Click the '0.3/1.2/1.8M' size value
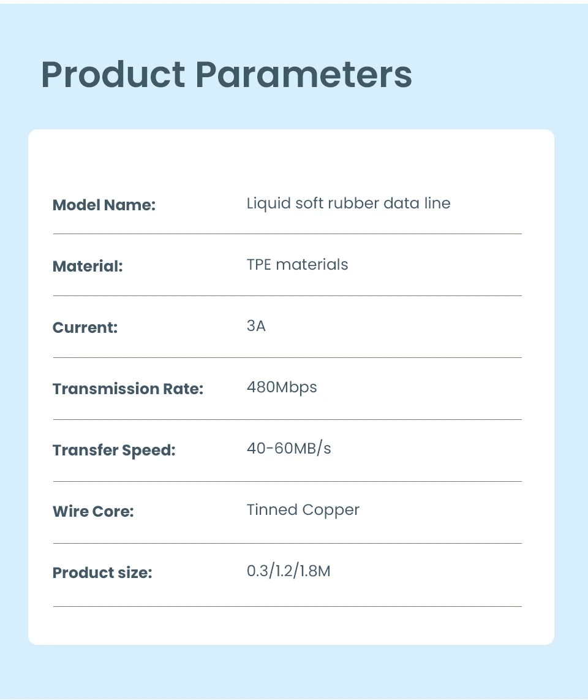588x700 pixels. (288, 572)
